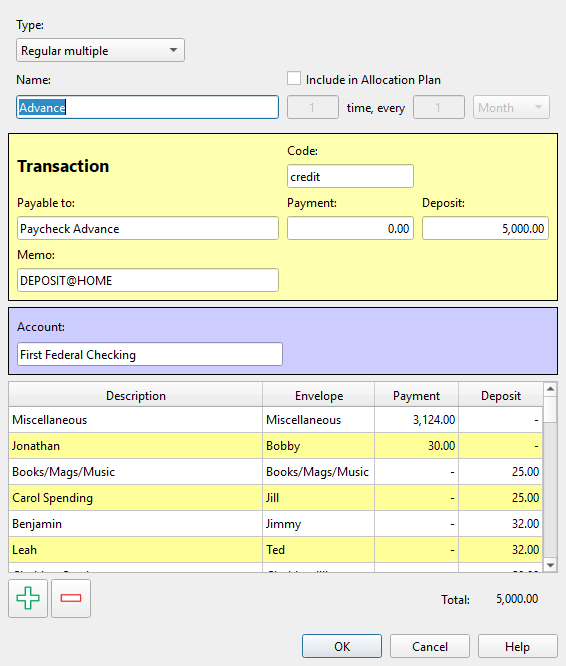Enable Include in Allocation Plan checkbox

tap(294, 79)
